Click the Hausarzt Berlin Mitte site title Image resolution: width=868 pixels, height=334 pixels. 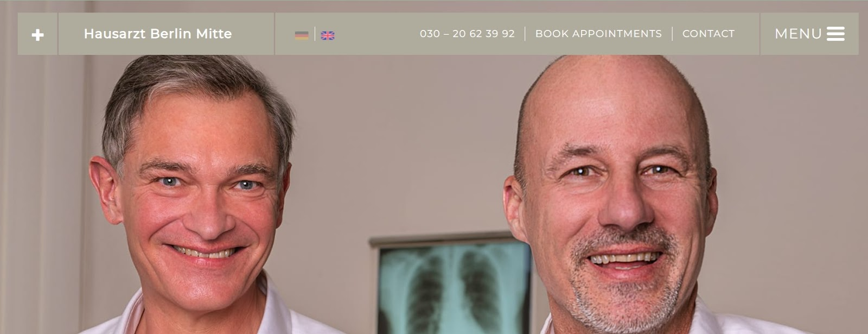pos(158,34)
